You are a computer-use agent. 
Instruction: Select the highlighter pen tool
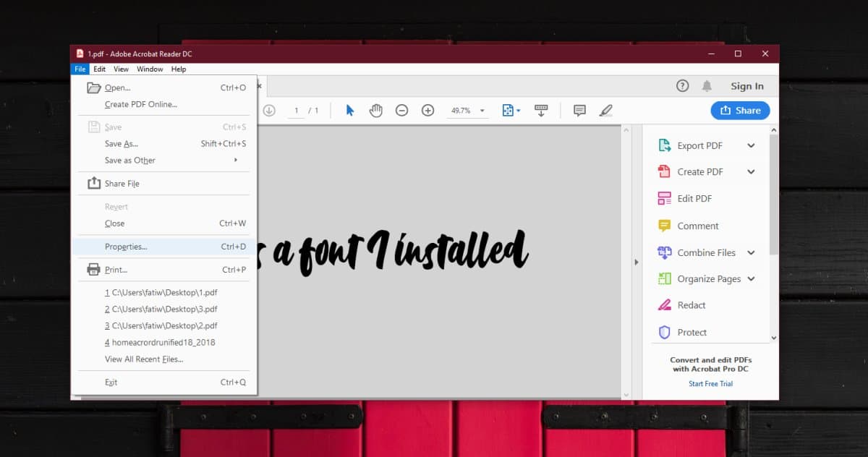coord(606,110)
